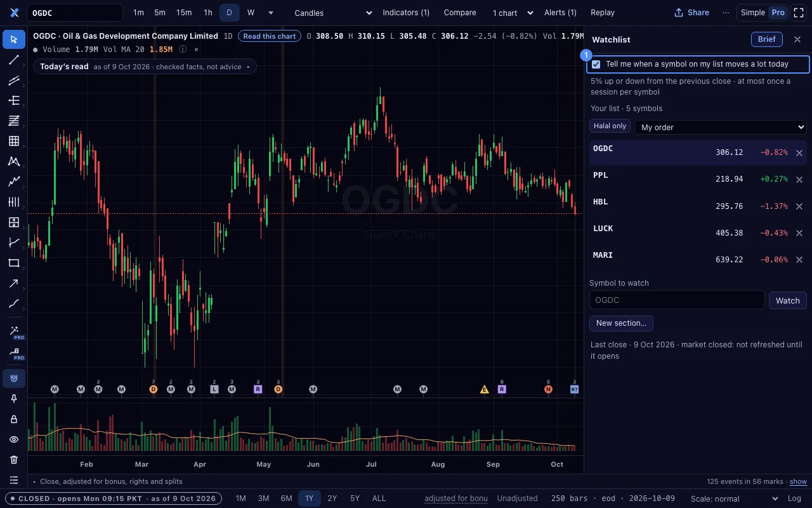Click the trash icon to delete drawings
This screenshot has width=812, height=508.
coord(14,460)
